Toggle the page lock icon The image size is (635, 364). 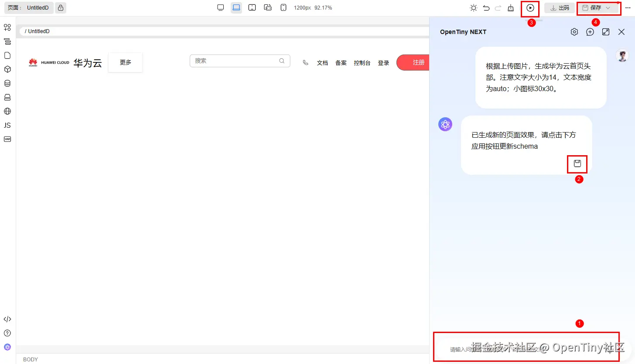click(x=61, y=8)
